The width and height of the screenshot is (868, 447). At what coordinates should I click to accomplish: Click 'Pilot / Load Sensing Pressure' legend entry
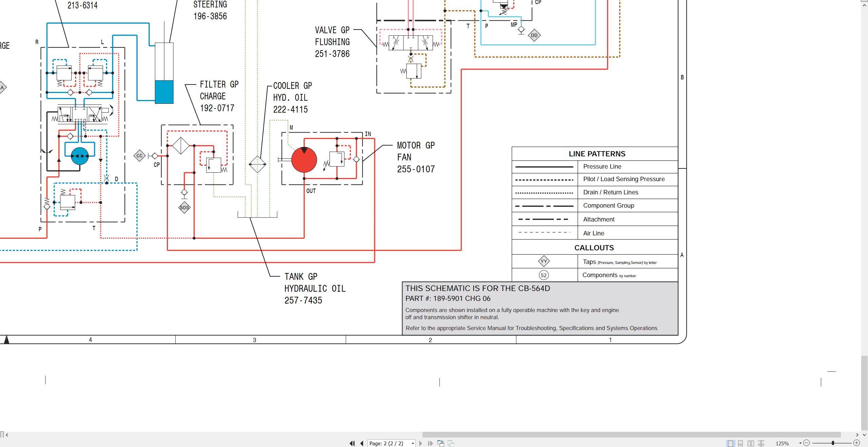(624, 179)
